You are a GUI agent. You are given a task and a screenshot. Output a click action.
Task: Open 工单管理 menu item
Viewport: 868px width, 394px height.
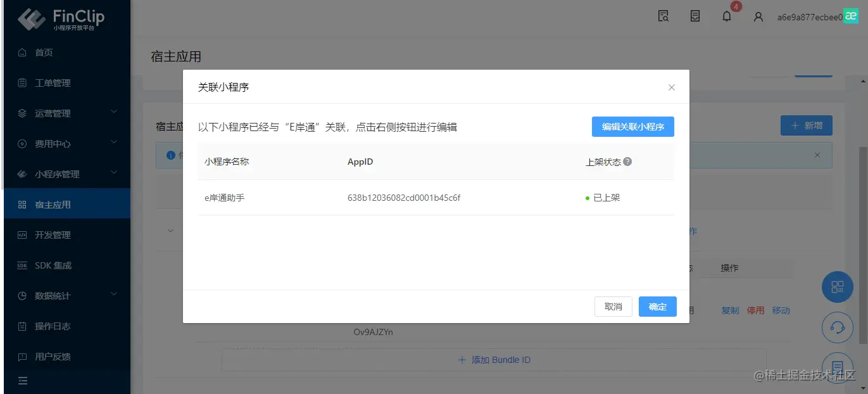click(x=67, y=83)
